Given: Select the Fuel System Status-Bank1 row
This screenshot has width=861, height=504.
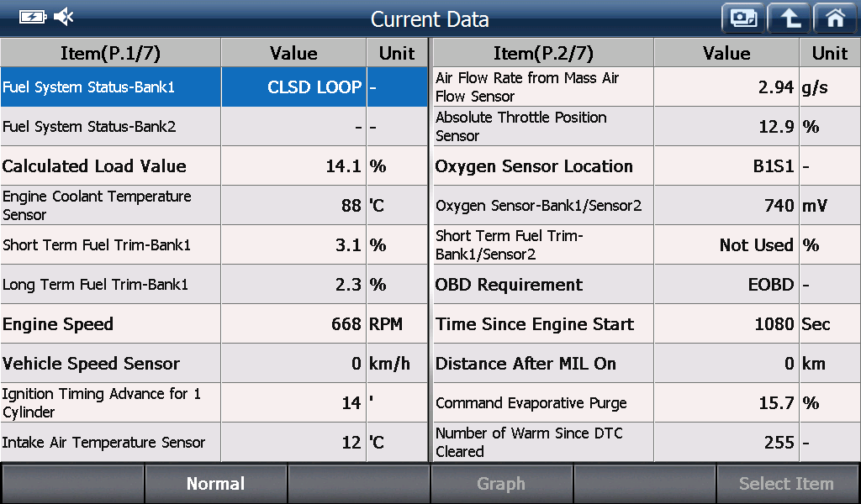Looking at the screenshot, I should tap(214, 87).
